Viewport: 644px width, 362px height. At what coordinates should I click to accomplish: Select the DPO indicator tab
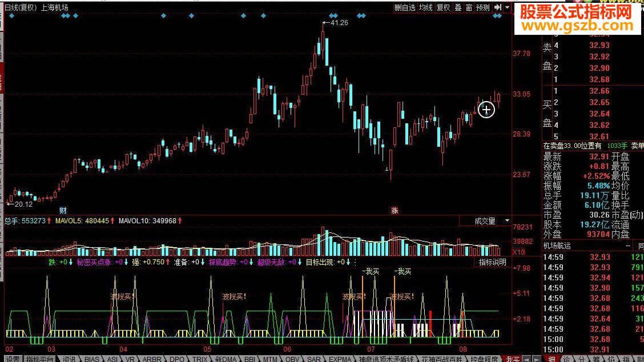[x=176, y=359]
